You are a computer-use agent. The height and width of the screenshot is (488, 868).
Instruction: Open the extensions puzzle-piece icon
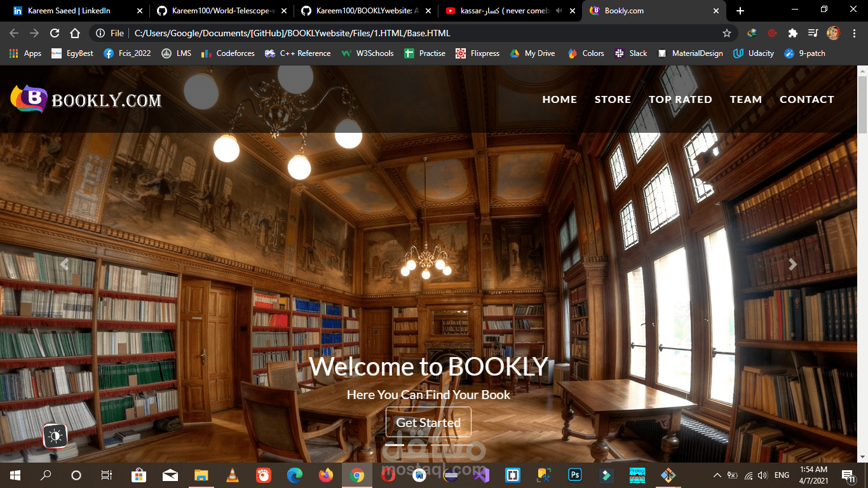coord(792,32)
